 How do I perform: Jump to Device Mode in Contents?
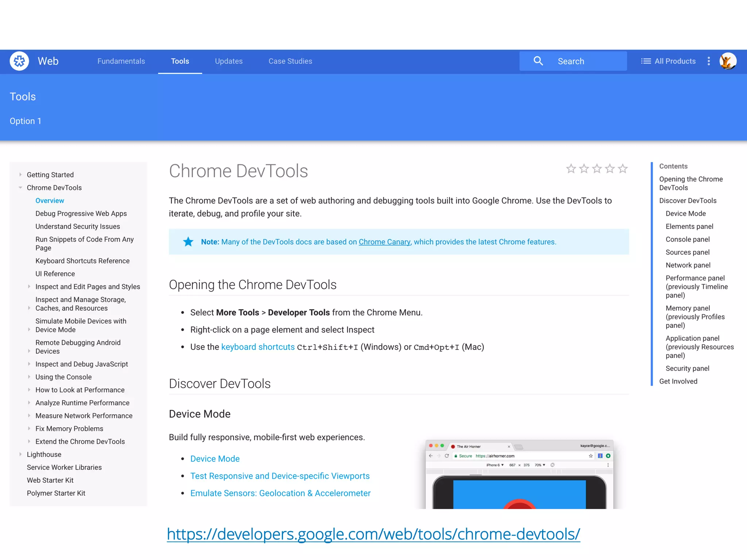click(686, 213)
